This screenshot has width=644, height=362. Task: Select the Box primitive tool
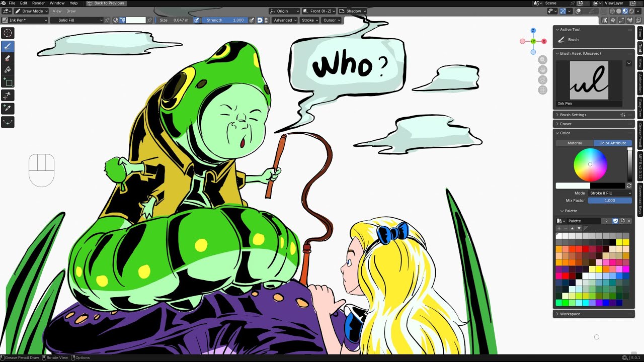pos(8,82)
